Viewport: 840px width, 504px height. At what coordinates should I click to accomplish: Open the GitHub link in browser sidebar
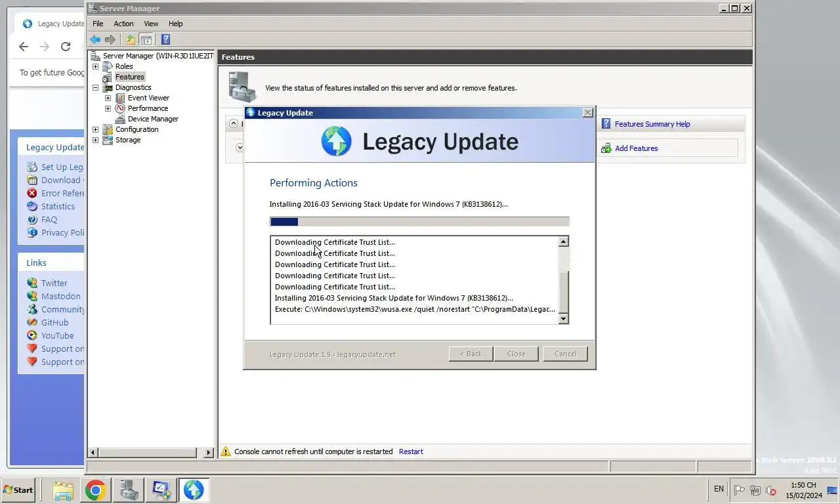(54, 322)
